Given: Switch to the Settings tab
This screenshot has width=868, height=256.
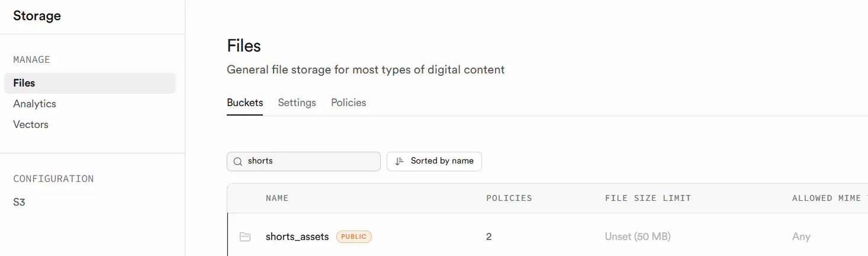Looking at the screenshot, I should click(297, 103).
